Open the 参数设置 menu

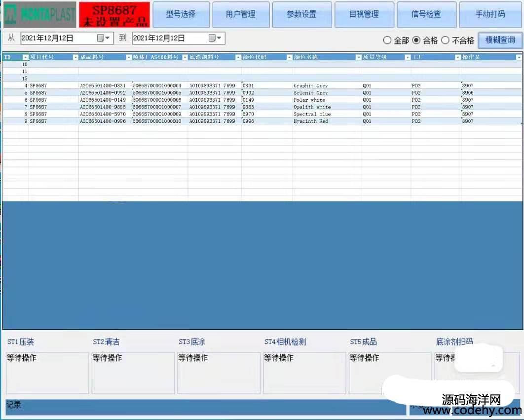[301, 15]
